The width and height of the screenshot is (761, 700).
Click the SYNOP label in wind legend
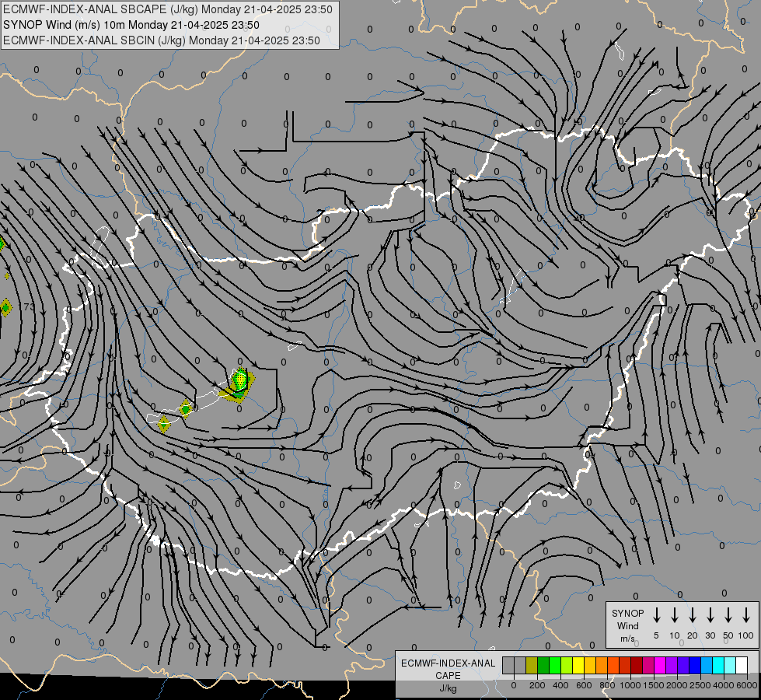[627, 613]
